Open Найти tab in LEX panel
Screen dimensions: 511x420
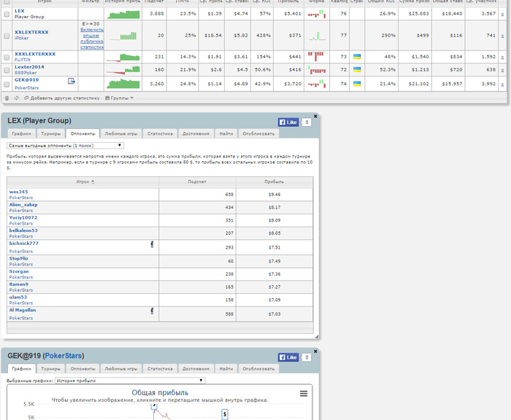[x=226, y=133]
